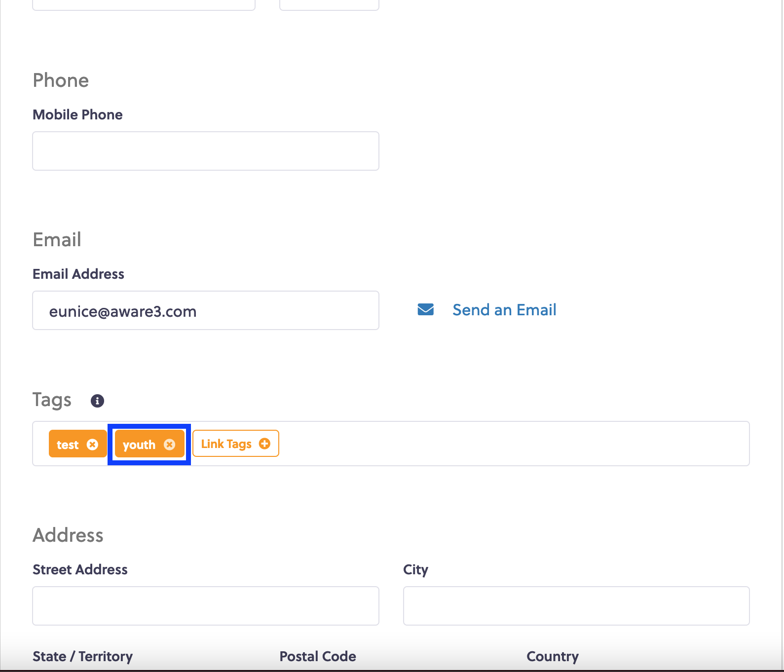
Task: Remove the youth tag via its x icon
Action: pos(170,445)
